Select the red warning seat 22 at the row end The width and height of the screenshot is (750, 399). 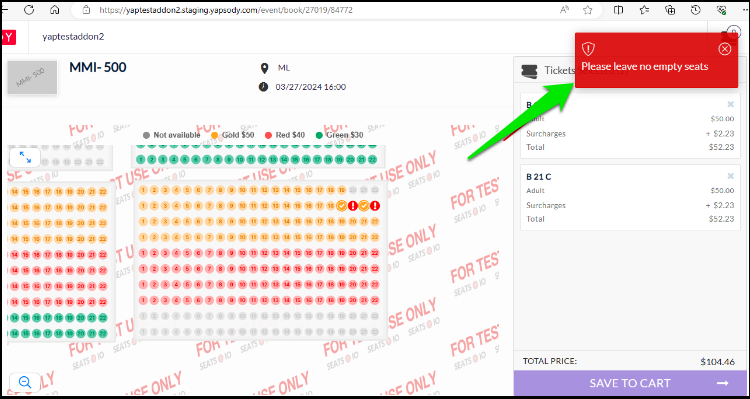pyautogui.click(x=375, y=206)
